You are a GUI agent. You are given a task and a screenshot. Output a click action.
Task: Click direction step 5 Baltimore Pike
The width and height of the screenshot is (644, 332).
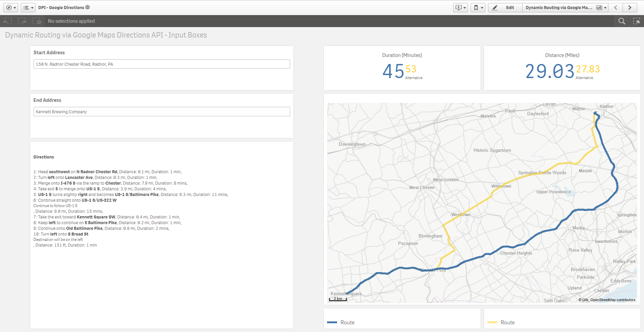point(131,195)
